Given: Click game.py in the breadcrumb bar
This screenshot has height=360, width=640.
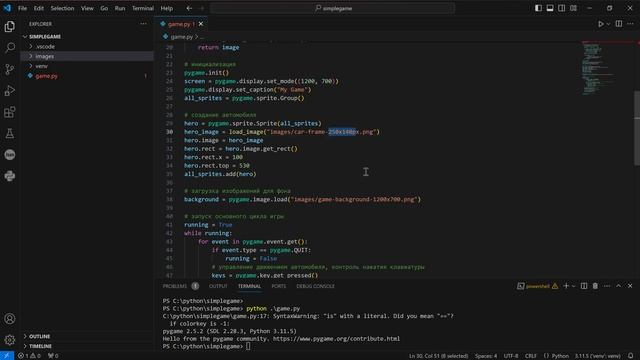Looking at the screenshot, I should (182, 37).
